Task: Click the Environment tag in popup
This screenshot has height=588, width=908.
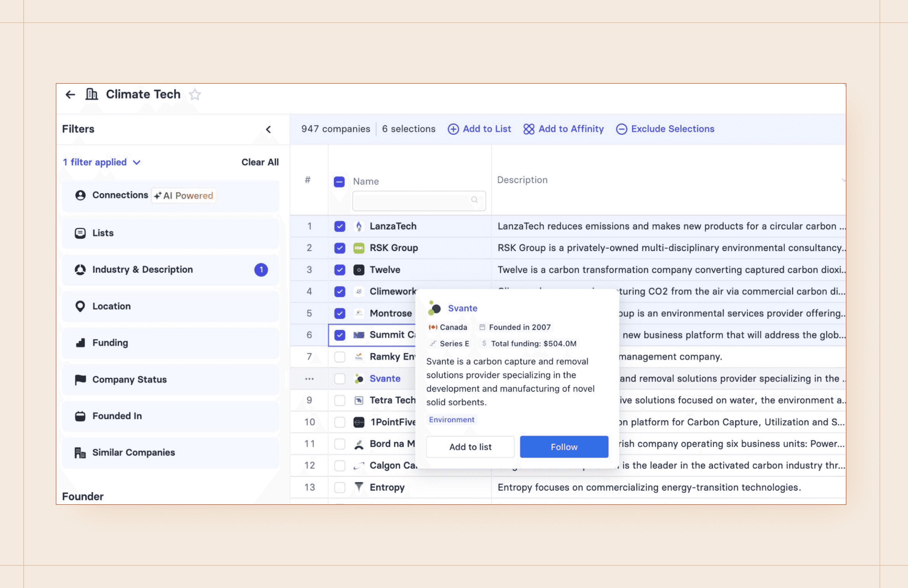Action: (x=451, y=420)
